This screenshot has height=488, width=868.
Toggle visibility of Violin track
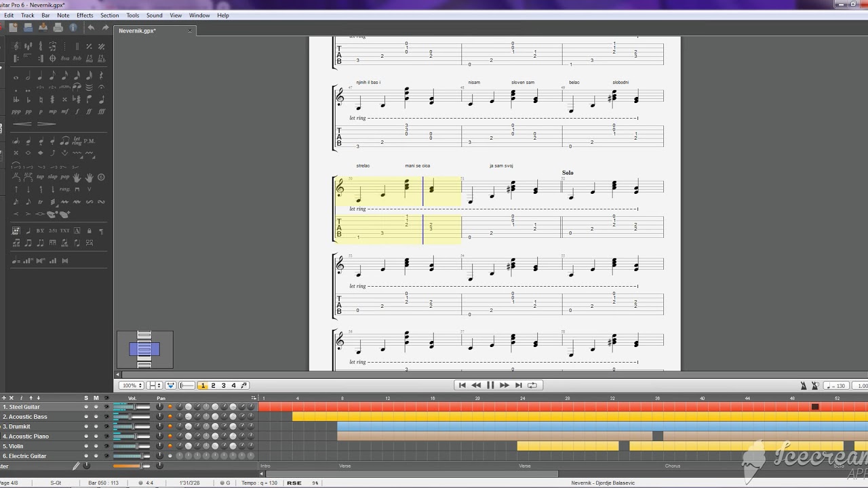tap(106, 446)
